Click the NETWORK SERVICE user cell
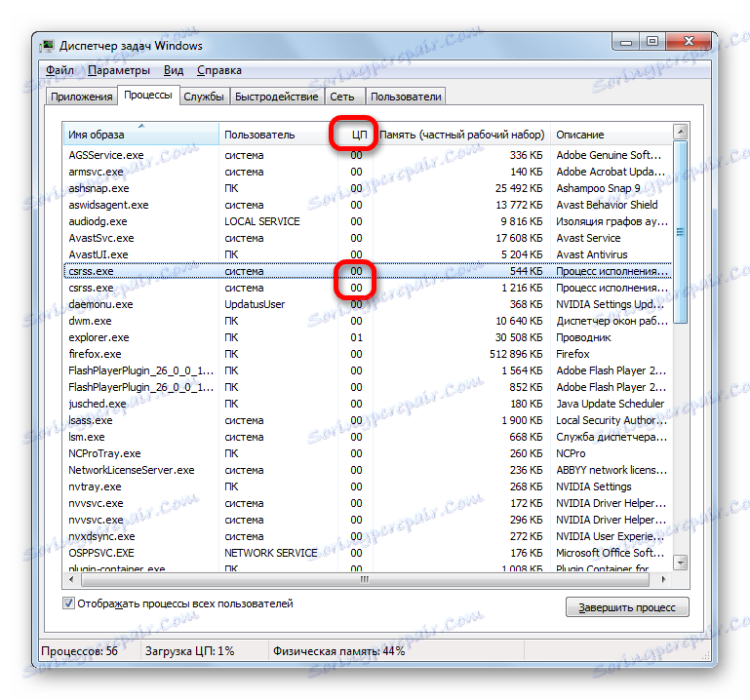Image resolution: width=750 pixels, height=700 pixels. pyautogui.click(x=271, y=553)
